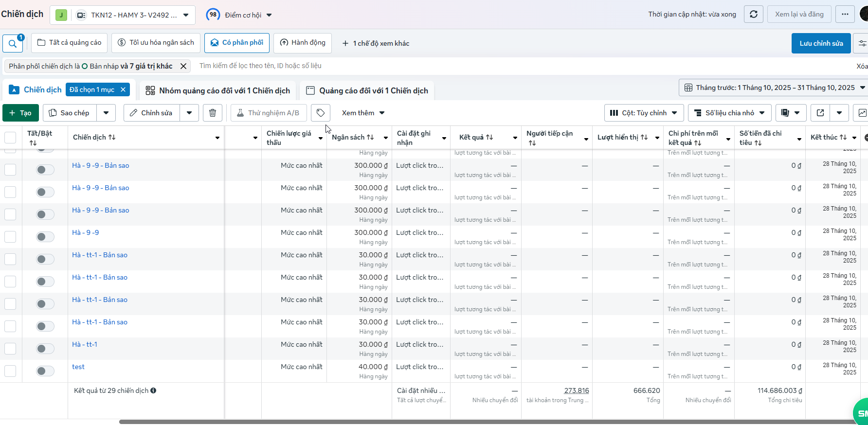Tick the checkbox for 'test' campaign
Viewport: 868px width, 425px height.
tap(10, 371)
